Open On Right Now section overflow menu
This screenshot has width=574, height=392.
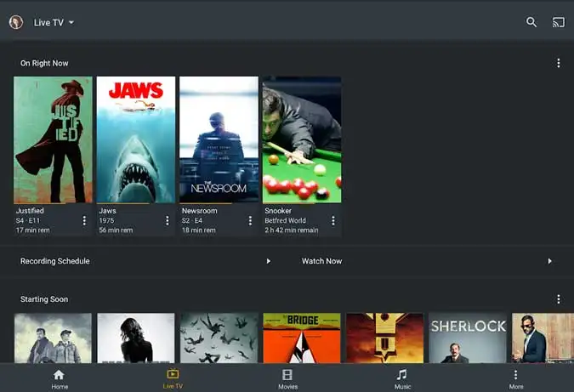(x=558, y=63)
